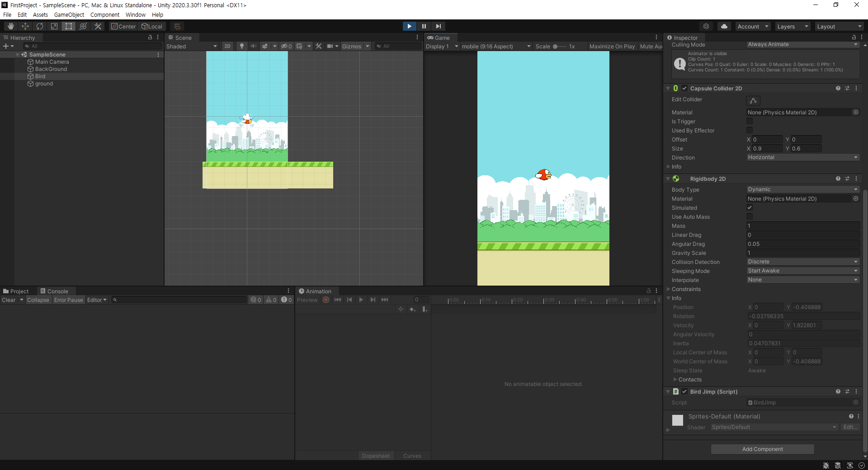This screenshot has height=470, width=868.
Task: Open Capsule Collider 2D preset icon
Action: coord(847,88)
